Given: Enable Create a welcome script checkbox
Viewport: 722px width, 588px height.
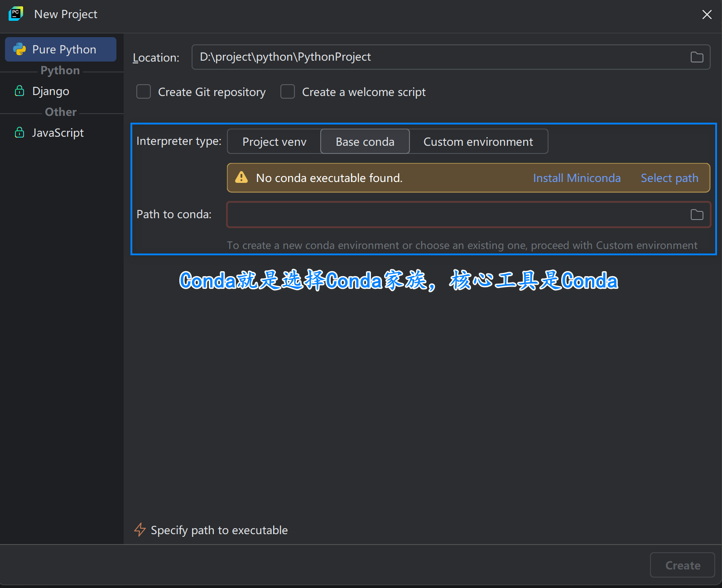Looking at the screenshot, I should [x=288, y=91].
